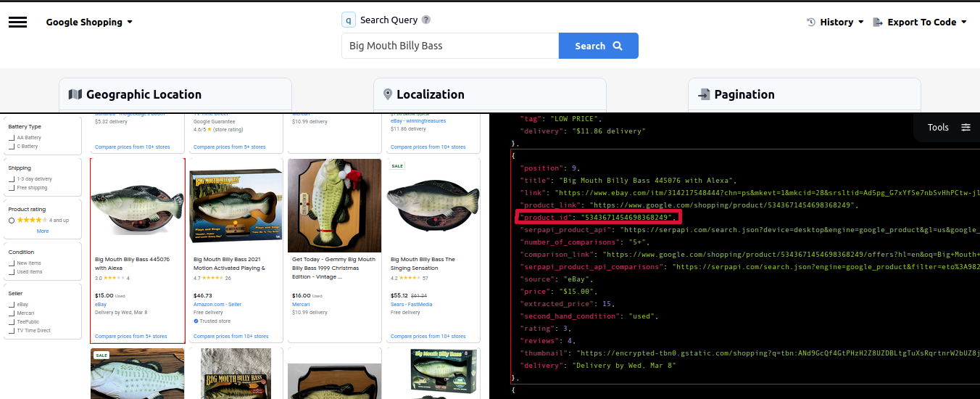Click the $55.12 price on the Sears card
Viewport: 980px width, 399px height.
click(x=399, y=295)
